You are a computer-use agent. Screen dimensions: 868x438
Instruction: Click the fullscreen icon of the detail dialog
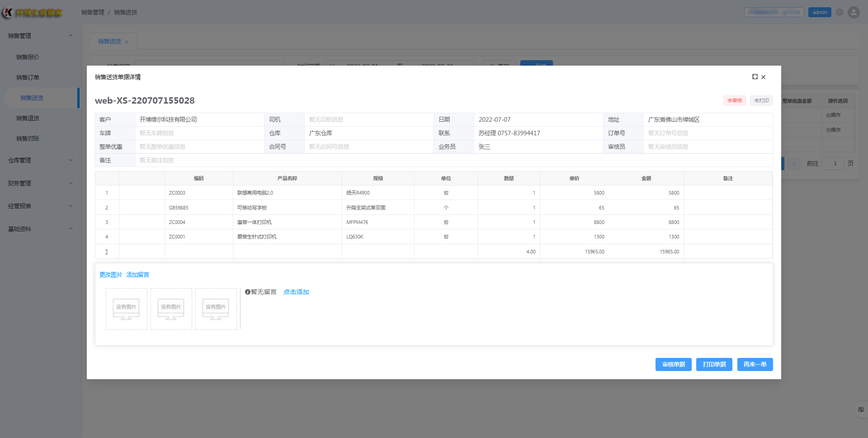click(x=755, y=77)
